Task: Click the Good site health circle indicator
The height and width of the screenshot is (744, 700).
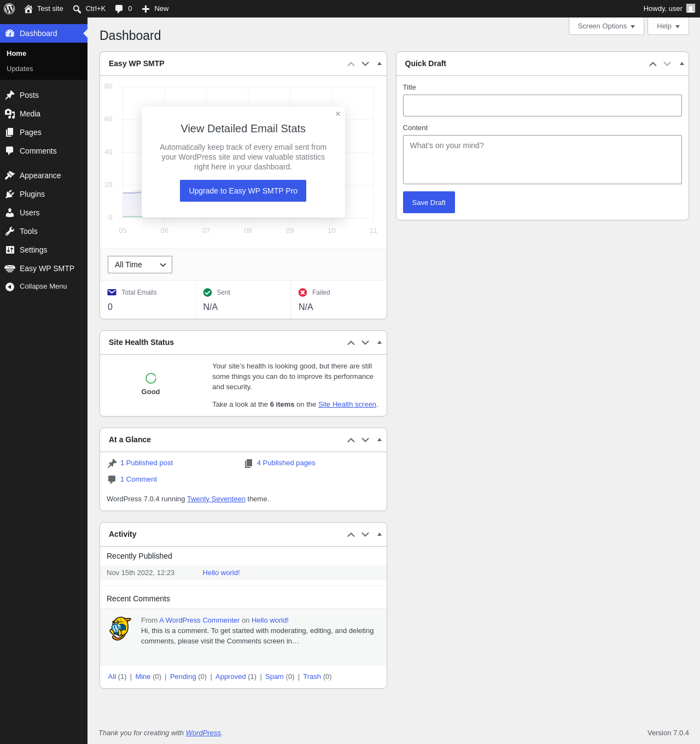Action: 151,378
